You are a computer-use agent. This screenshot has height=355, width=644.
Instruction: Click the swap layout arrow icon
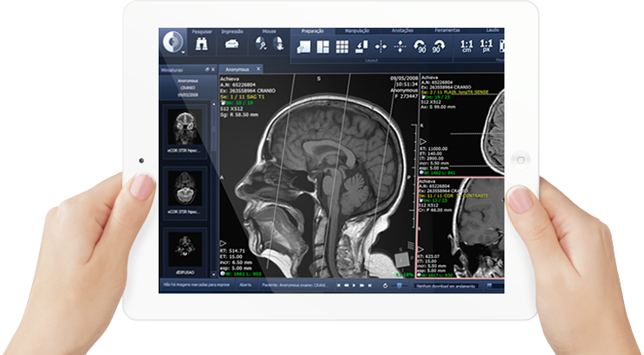tap(361, 47)
